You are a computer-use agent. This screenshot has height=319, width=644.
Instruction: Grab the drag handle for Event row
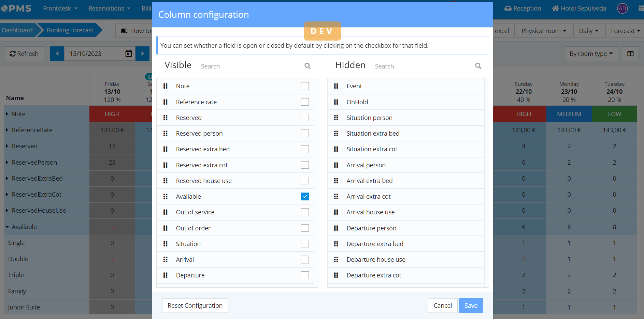(x=336, y=86)
